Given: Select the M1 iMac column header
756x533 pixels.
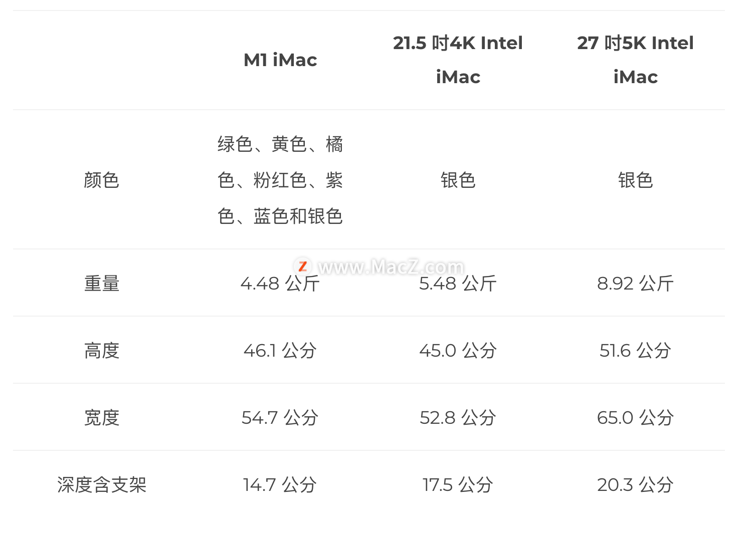Looking at the screenshot, I should 280,60.
